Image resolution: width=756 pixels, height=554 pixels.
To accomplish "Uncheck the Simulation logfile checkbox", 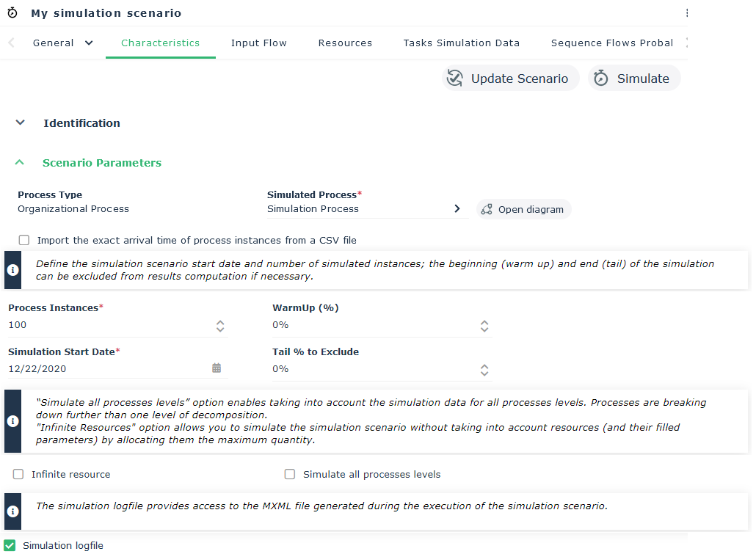I will click(x=10, y=545).
